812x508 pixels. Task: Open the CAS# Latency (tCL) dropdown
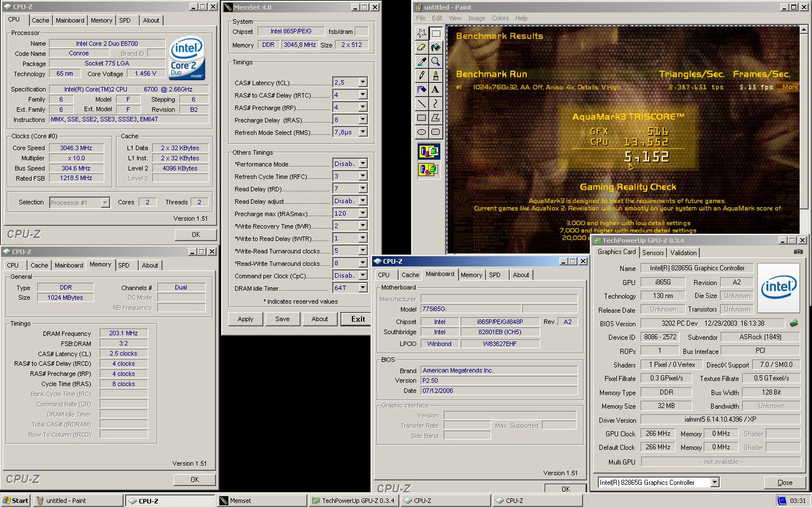coord(363,82)
